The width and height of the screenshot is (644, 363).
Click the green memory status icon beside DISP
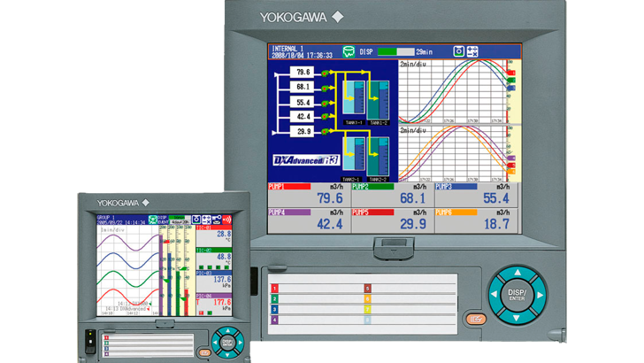(x=348, y=52)
